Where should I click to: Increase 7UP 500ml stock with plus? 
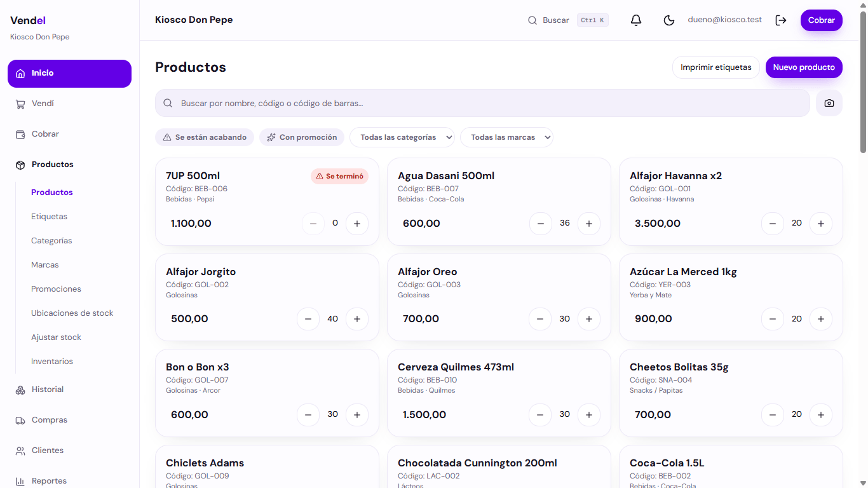[x=357, y=224]
